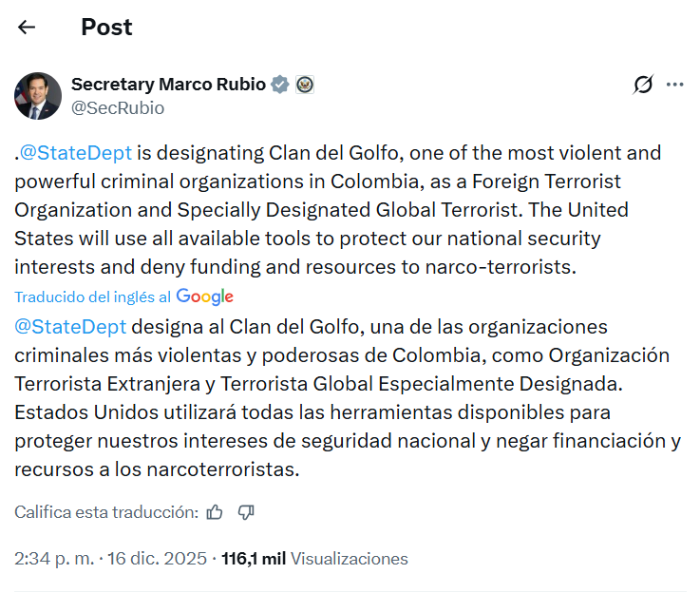Rate the translation with thumbs down

click(246, 512)
